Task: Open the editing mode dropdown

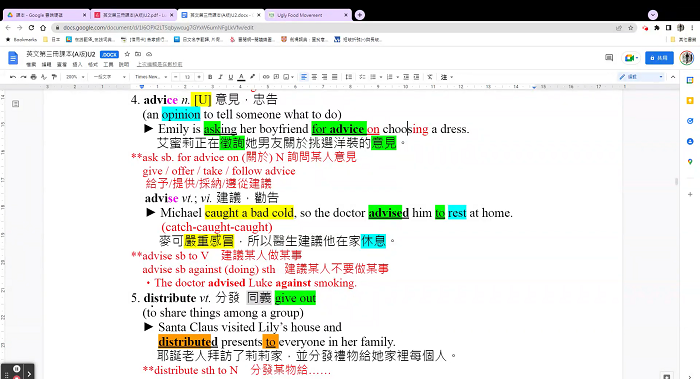Action: click(x=641, y=77)
